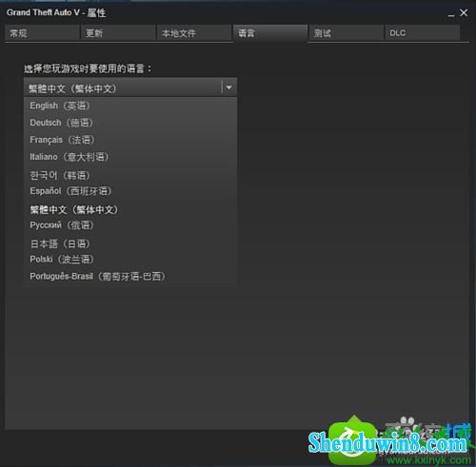Pick Polski (波兰语) language

tap(130, 260)
